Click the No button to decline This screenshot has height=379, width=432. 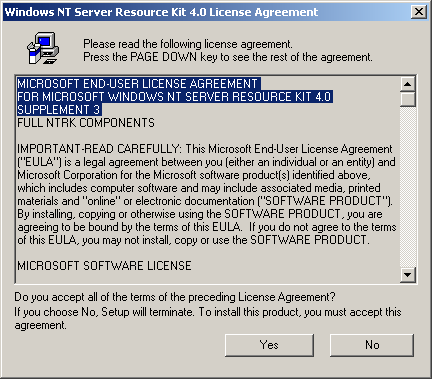[x=372, y=345]
